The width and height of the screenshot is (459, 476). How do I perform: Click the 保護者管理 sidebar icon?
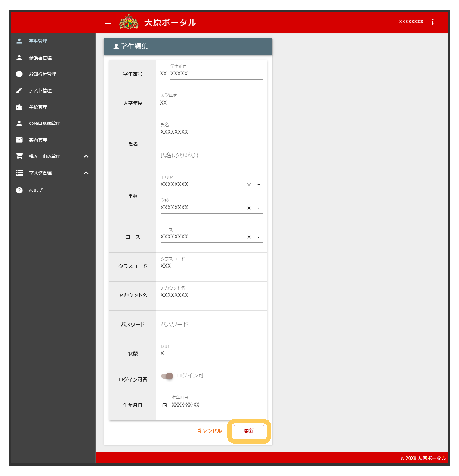click(x=19, y=57)
